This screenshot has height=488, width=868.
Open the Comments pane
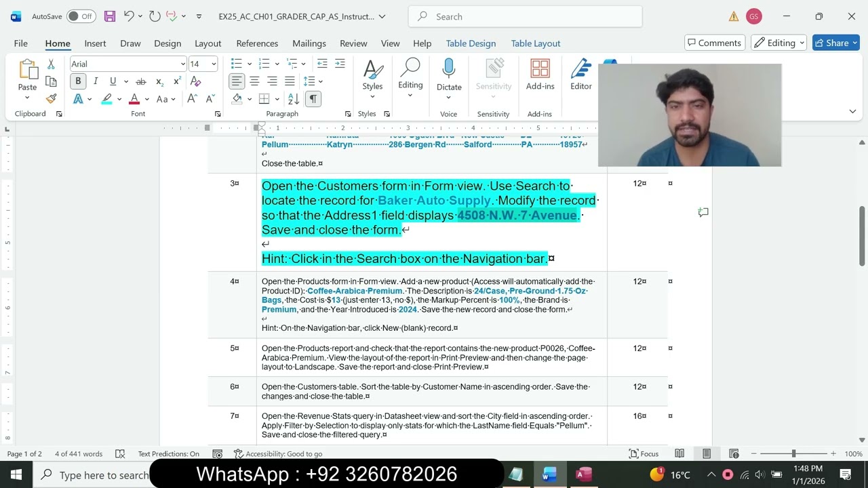click(x=714, y=43)
